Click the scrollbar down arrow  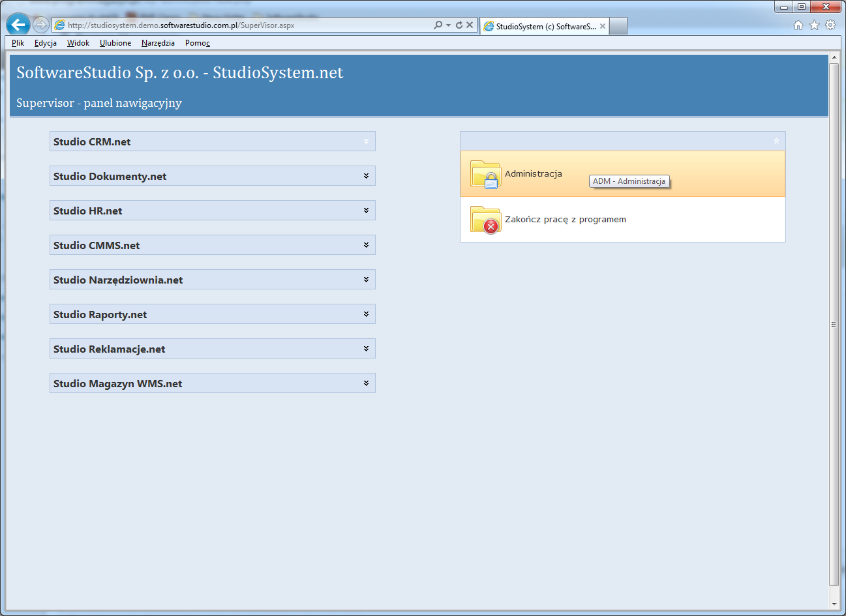click(x=834, y=604)
